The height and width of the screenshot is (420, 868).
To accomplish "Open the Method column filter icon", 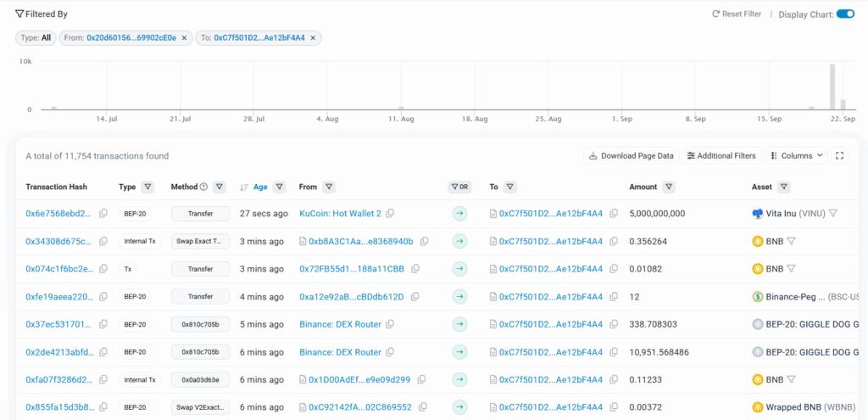I will (220, 187).
